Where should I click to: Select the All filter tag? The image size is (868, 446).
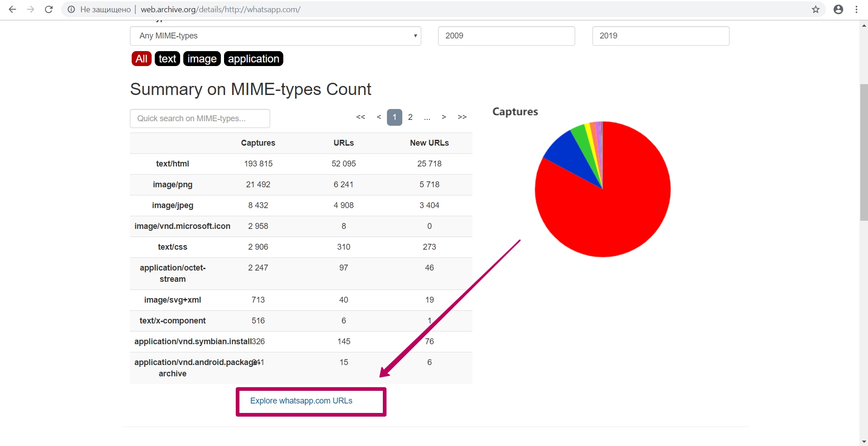142,59
